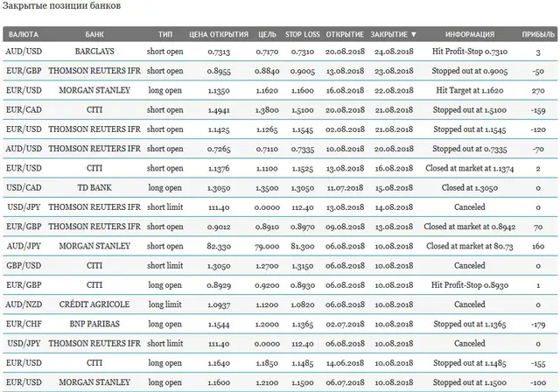Sort by the ПРИБЫЛЬ column header
Screen dimensions: 560x392
(538, 35)
